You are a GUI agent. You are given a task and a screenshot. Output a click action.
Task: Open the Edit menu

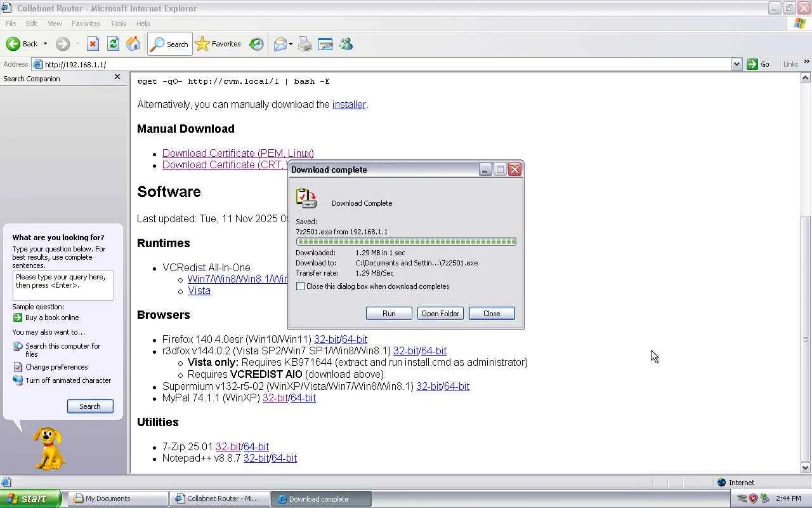(32, 23)
